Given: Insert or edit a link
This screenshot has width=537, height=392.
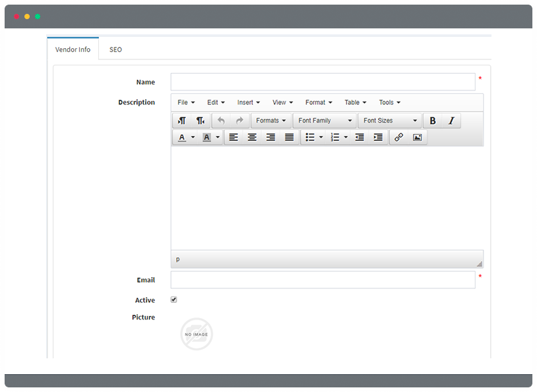Looking at the screenshot, I should point(398,137).
